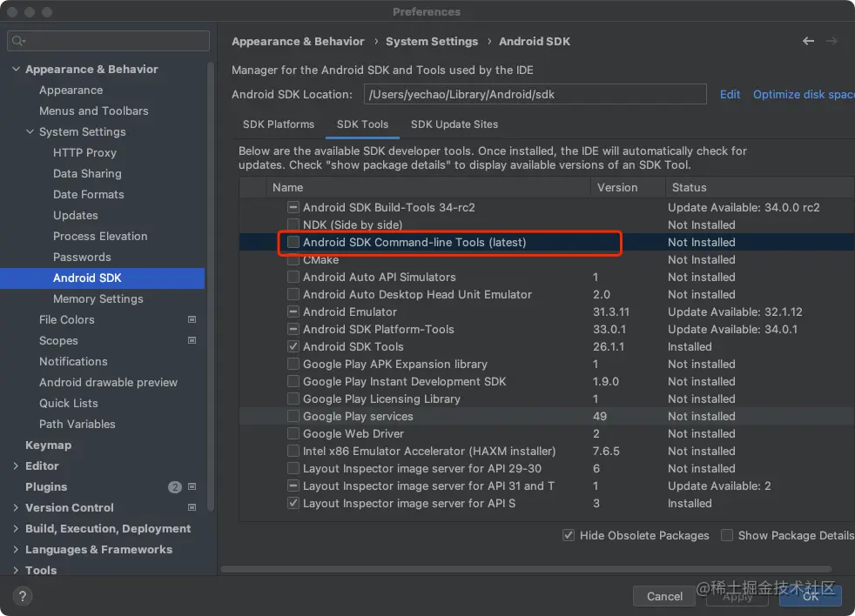Click the project-level icon next to Version Control
This screenshot has width=855, height=616.
192,507
